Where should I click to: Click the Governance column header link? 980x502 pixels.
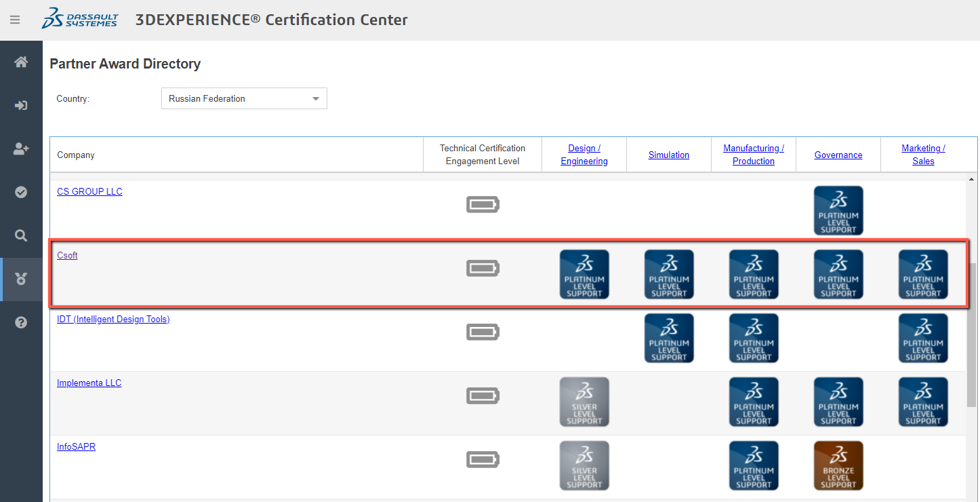[x=838, y=155]
